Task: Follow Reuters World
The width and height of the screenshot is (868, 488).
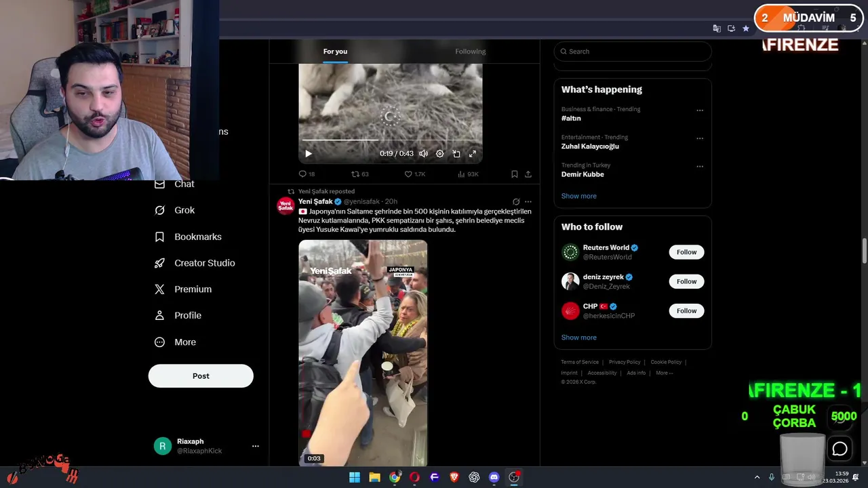Action: [686, 252]
